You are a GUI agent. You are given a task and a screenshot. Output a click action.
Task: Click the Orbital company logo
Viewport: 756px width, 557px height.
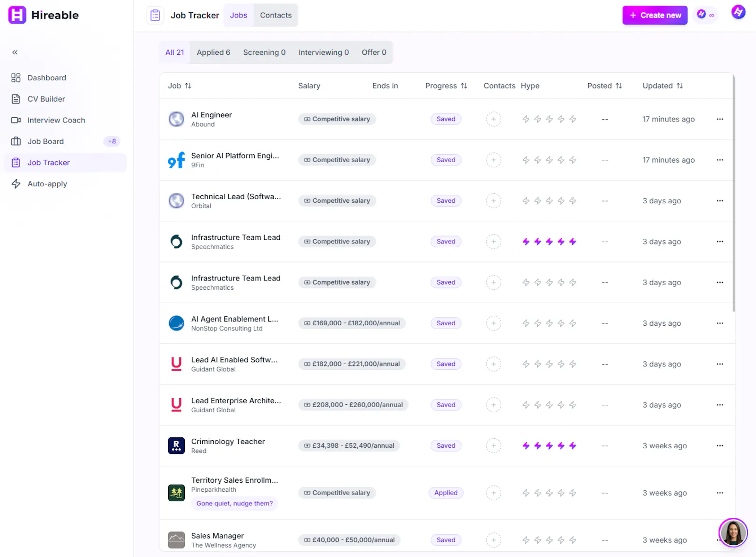(176, 201)
